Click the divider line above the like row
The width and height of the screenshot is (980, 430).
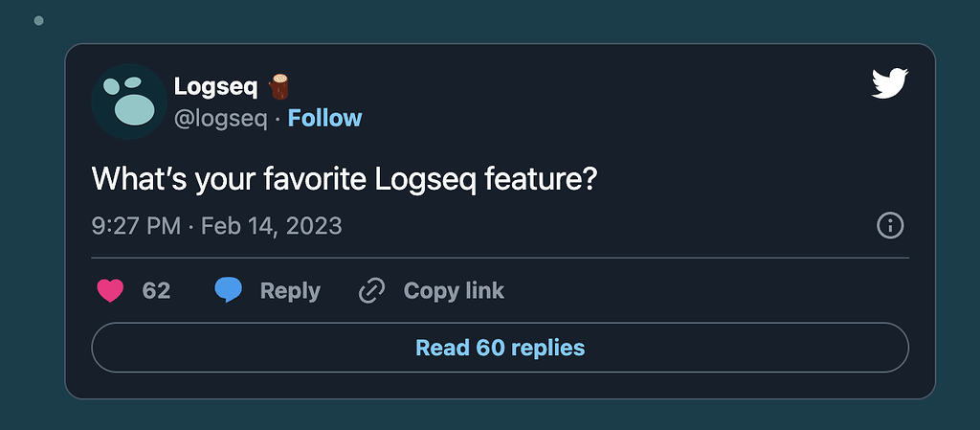[x=500, y=258]
